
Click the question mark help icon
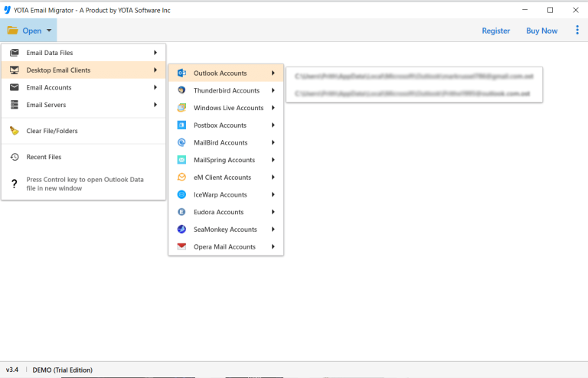15,184
